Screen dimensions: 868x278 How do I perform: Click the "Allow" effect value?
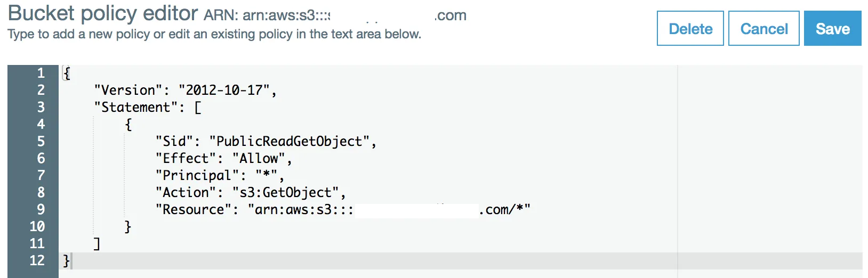(259, 158)
